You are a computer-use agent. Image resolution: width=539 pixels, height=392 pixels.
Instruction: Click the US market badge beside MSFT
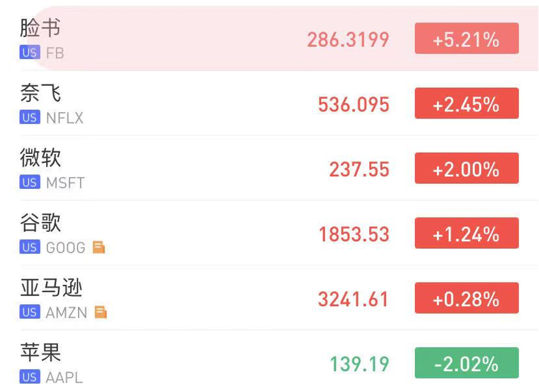[29, 183]
